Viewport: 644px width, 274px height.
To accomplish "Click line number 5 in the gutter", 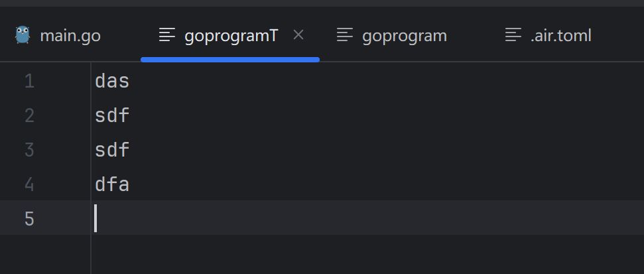I will coord(29,218).
